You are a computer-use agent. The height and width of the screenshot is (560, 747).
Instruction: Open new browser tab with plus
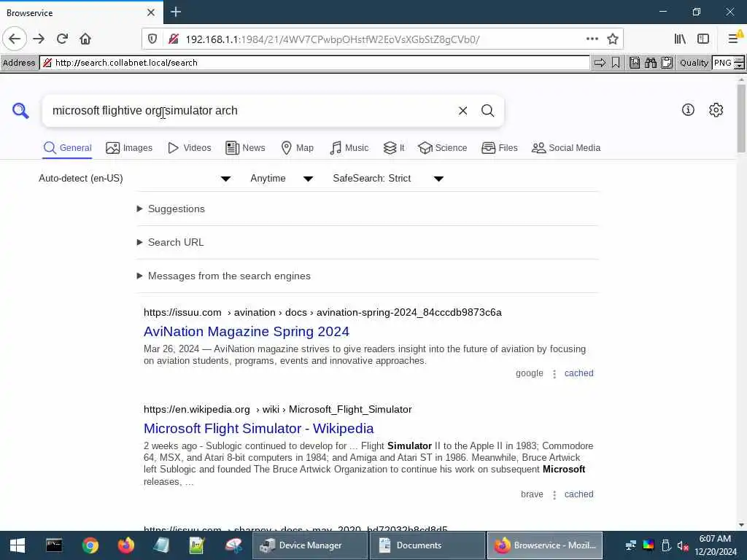point(176,12)
